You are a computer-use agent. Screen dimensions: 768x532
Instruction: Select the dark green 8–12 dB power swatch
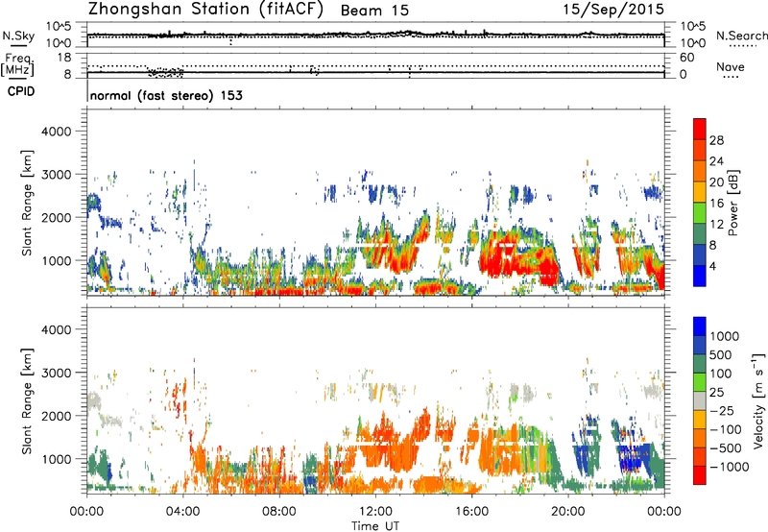pyautogui.click(x=700, y=234)
